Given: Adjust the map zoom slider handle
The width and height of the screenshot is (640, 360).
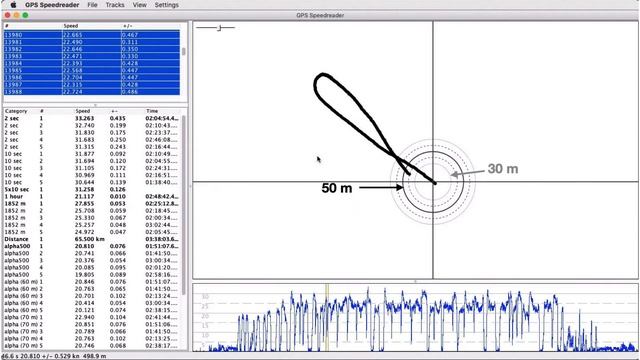Looking at the screenshot, I should (220, 28).
